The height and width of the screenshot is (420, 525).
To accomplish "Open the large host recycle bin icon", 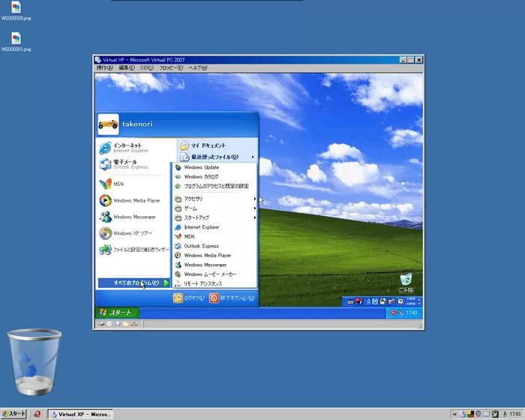I will (x=34, y=361).
